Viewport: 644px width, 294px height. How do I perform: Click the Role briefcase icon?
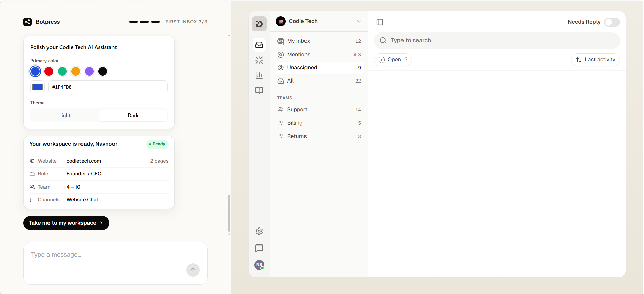pos(32,174)
